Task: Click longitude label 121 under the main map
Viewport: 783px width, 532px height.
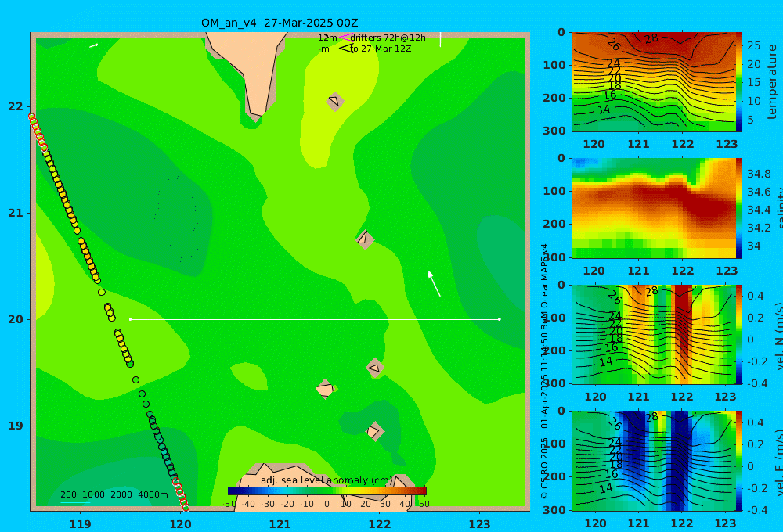Action: (x=280, y=524)
